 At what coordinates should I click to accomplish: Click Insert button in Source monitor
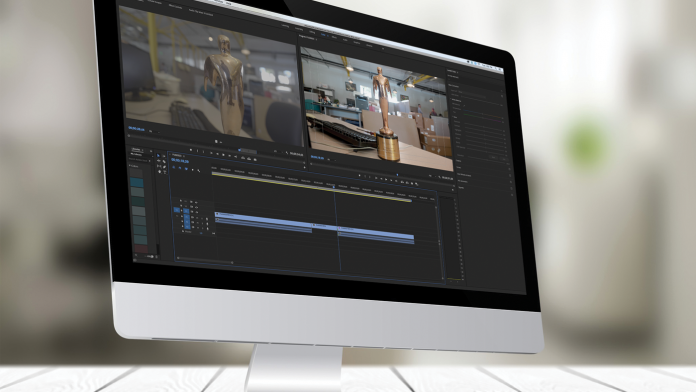click(243, 158)
